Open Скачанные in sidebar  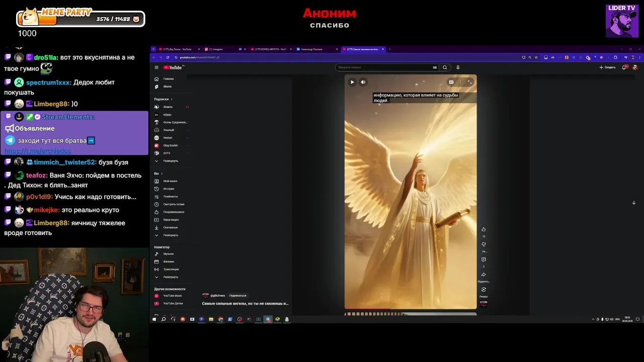[171, 227]
